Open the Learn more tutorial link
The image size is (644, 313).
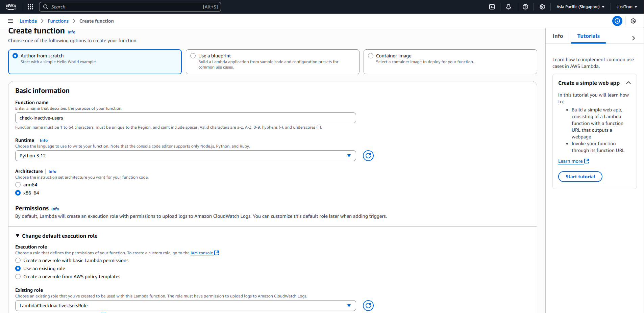point(570,161)
